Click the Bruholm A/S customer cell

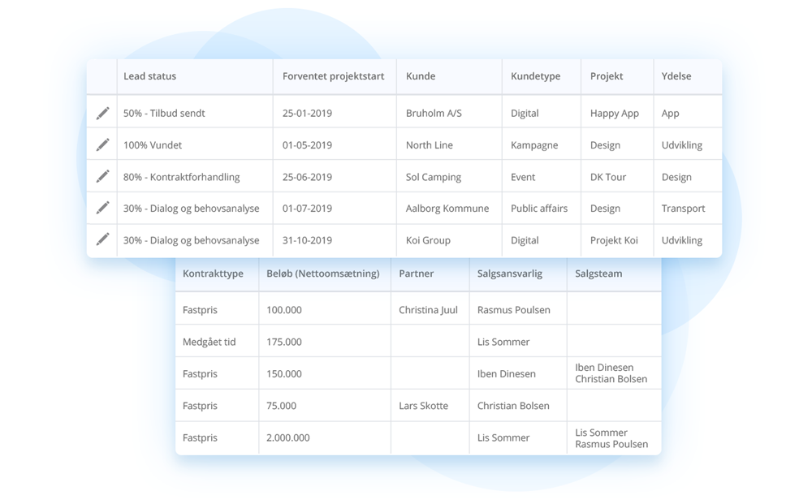pos(449,113)
